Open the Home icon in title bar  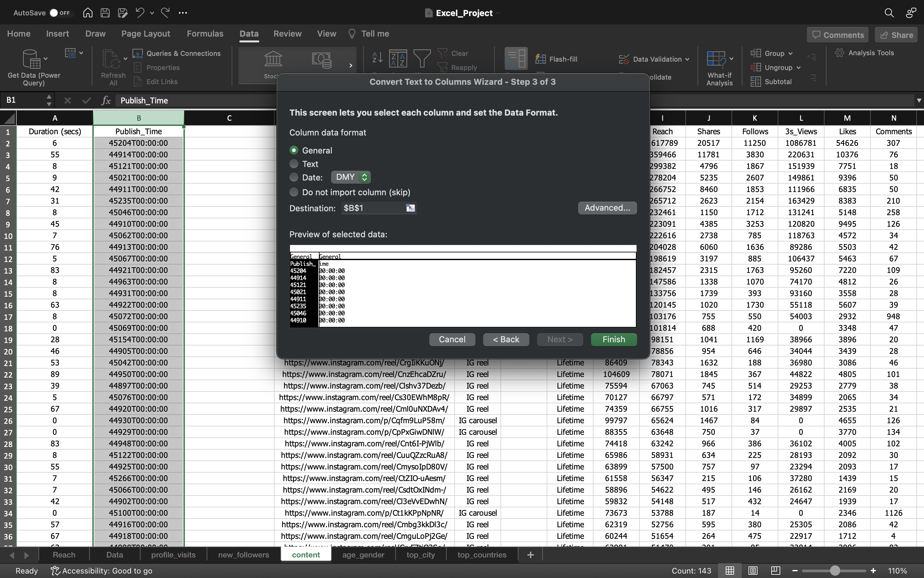tap(88, 13)
